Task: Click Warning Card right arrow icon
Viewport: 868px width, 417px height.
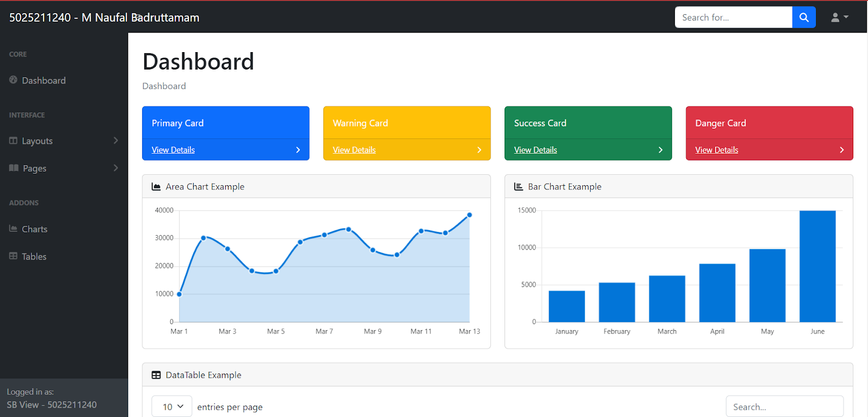Action: coord(479,150)
